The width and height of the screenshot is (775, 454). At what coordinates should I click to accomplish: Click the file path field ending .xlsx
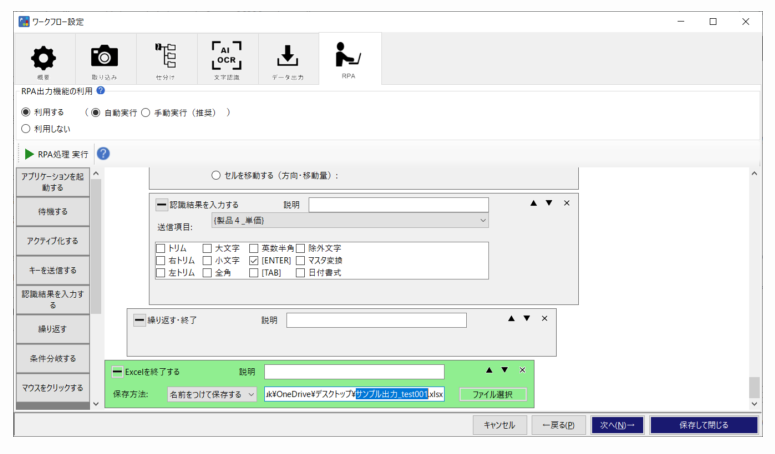click(354, 394)
